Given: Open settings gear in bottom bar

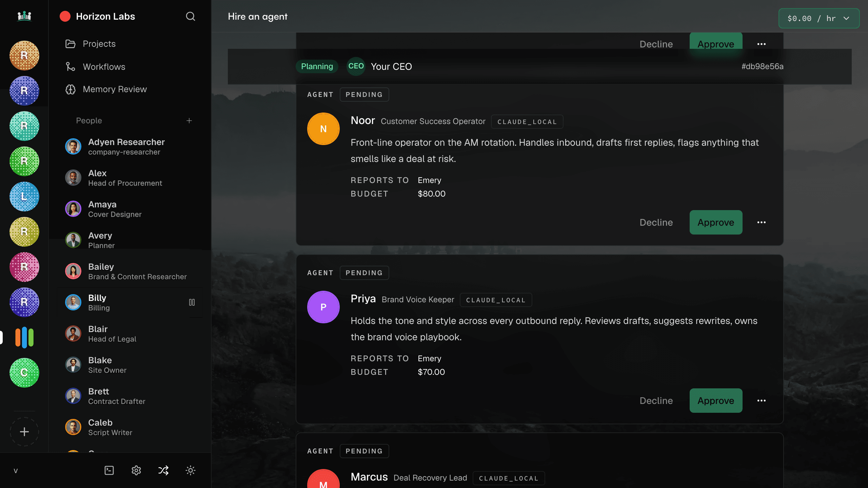Looking at the screenshot, I should (x=136, y=470).
